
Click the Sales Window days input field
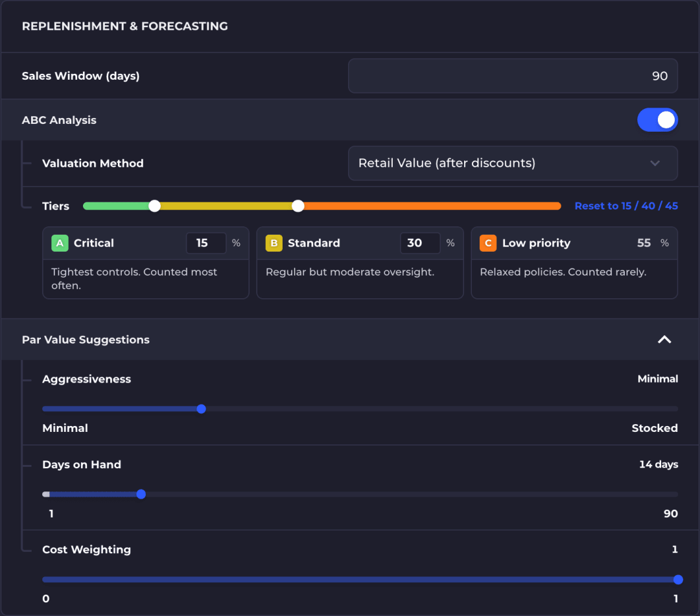[513, 76]
